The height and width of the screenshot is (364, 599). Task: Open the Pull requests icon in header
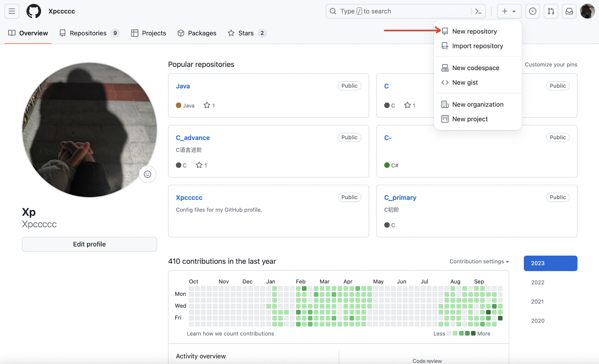pyautogui.click(x=551, y=11)
